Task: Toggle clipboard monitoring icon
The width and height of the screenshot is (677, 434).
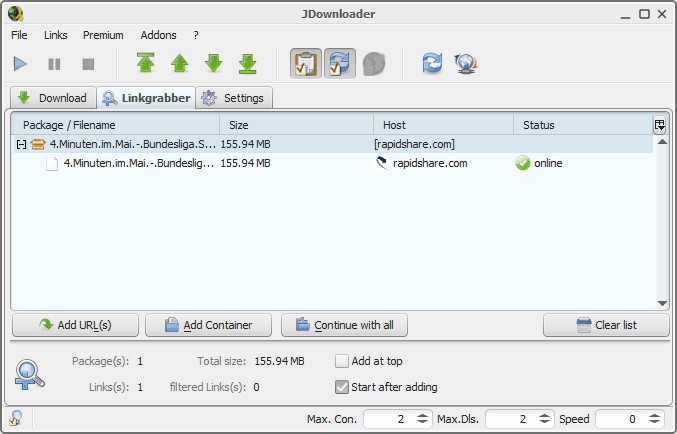Action: point(306,64)
